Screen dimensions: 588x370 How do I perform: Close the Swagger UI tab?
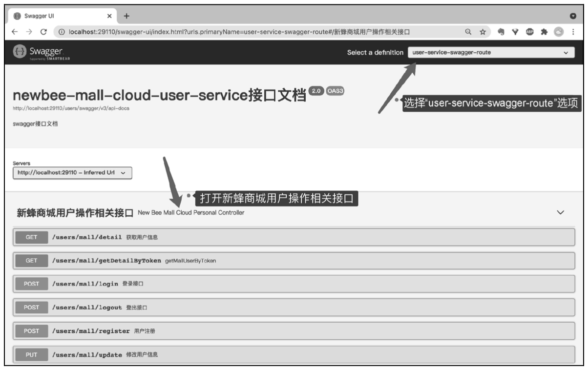pos(109,16)
